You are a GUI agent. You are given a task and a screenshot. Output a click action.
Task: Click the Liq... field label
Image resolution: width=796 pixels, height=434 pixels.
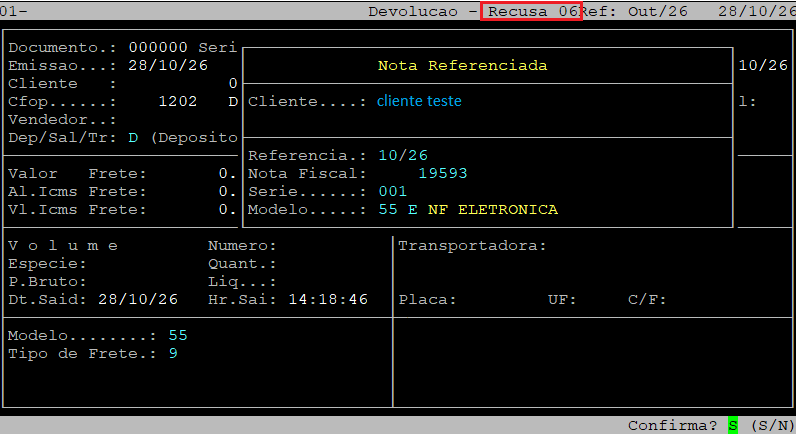click(x=242, y=282)
